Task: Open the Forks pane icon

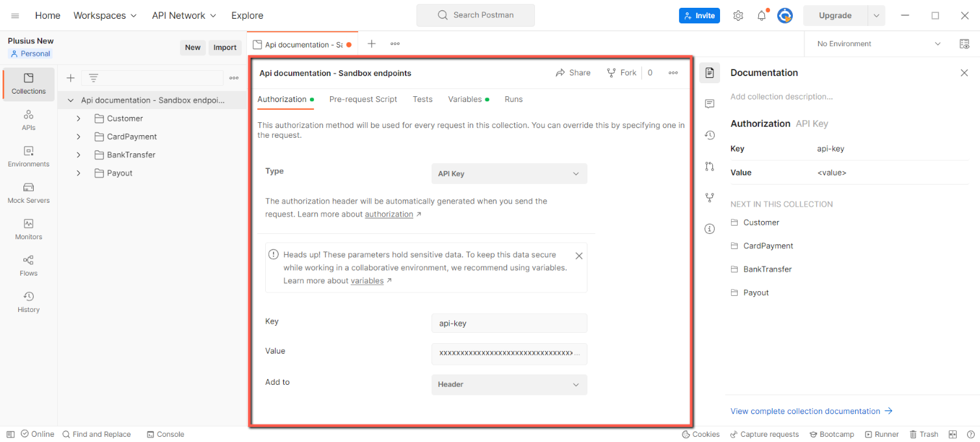Action: 710,198
